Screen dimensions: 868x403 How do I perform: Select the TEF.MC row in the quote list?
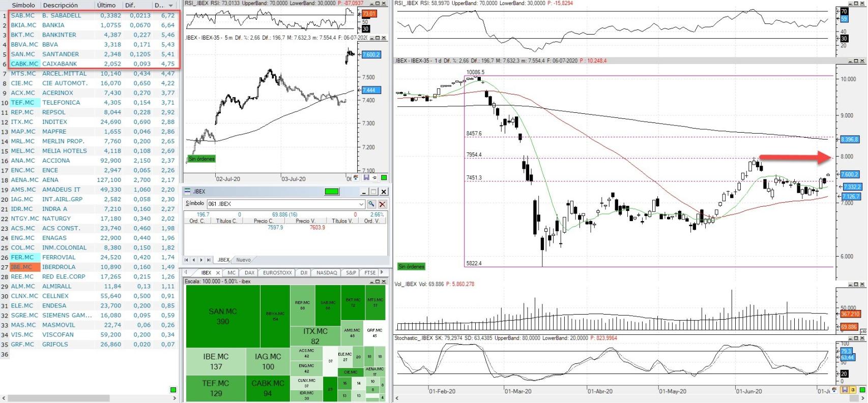coord(89,103)
